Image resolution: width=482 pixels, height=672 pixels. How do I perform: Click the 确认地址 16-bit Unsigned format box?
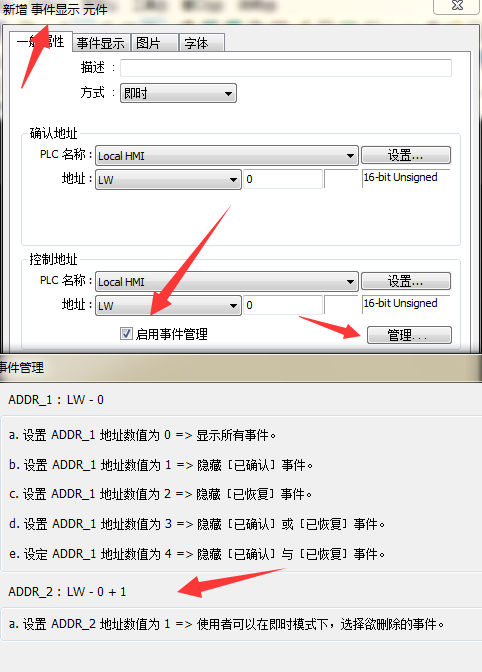pyautogui.click(x=406, y=178)
